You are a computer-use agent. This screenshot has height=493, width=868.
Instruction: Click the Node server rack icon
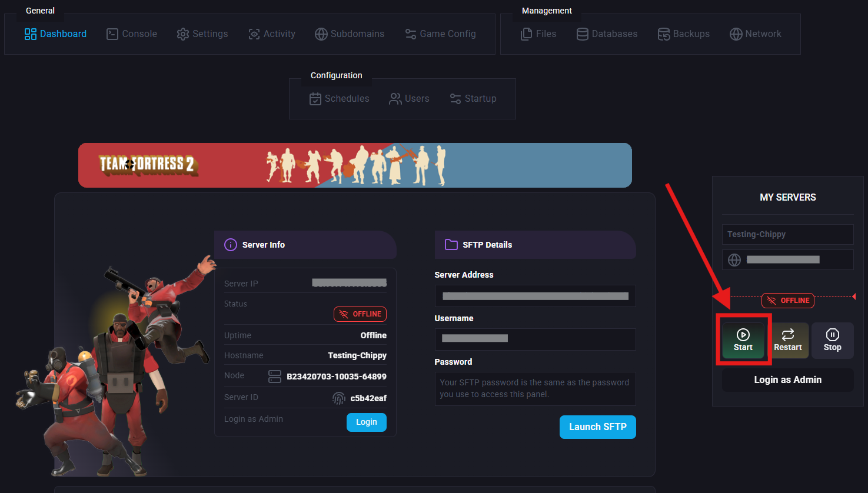click(275, 377)
